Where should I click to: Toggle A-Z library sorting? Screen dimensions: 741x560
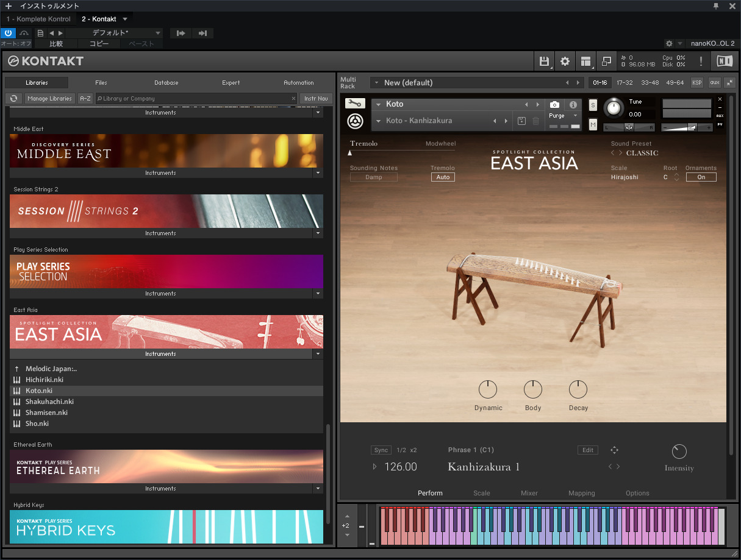pos(85,98)
